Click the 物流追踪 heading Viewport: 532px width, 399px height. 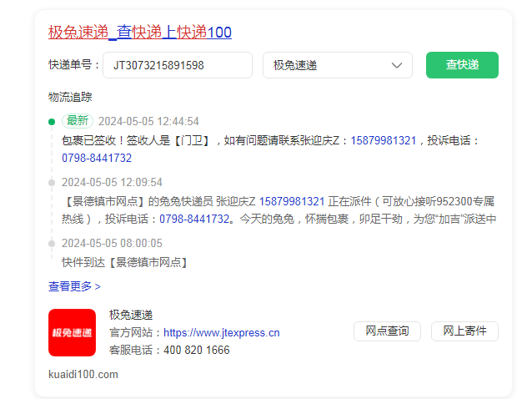(x=70, y=97)
